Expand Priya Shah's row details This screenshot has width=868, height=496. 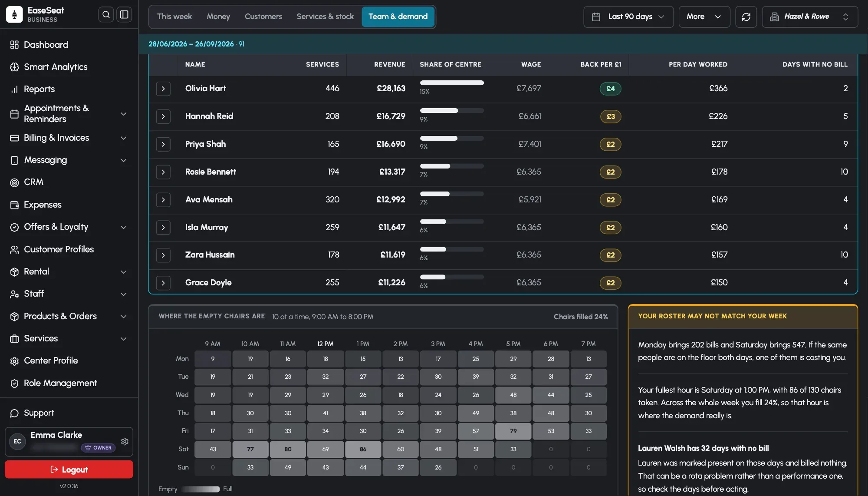click(x=163, y=144)
